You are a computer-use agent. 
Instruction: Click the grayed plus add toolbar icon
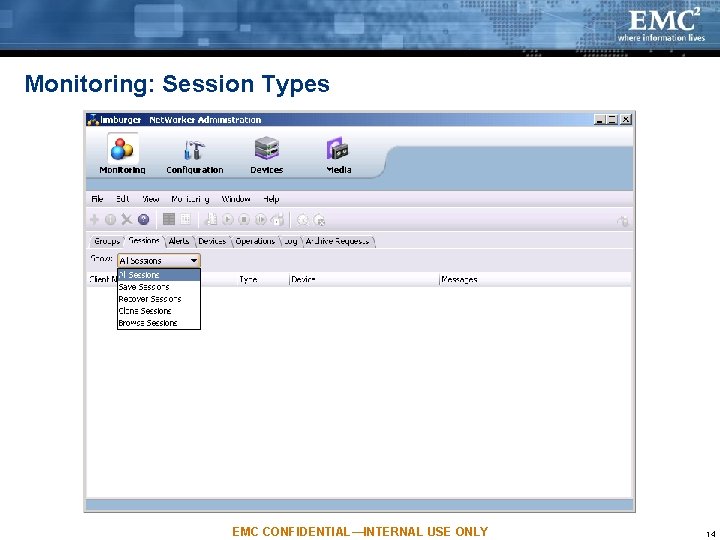95,220
